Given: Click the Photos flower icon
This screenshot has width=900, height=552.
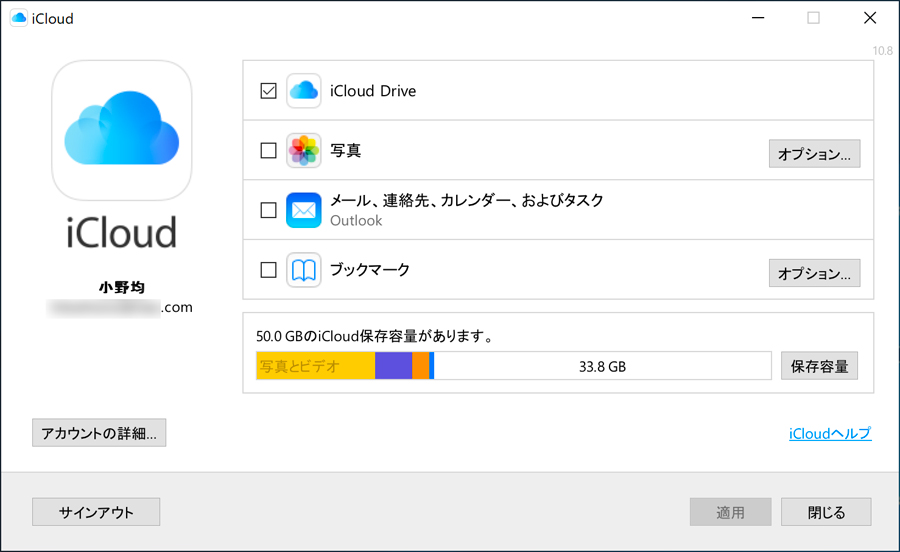Looking at the screenshot, I should click(303, 151).
